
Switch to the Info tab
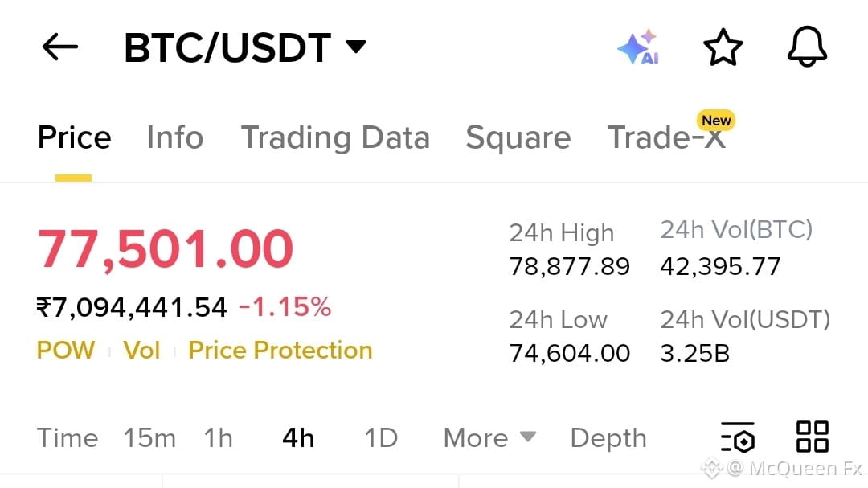pos(175,137)
